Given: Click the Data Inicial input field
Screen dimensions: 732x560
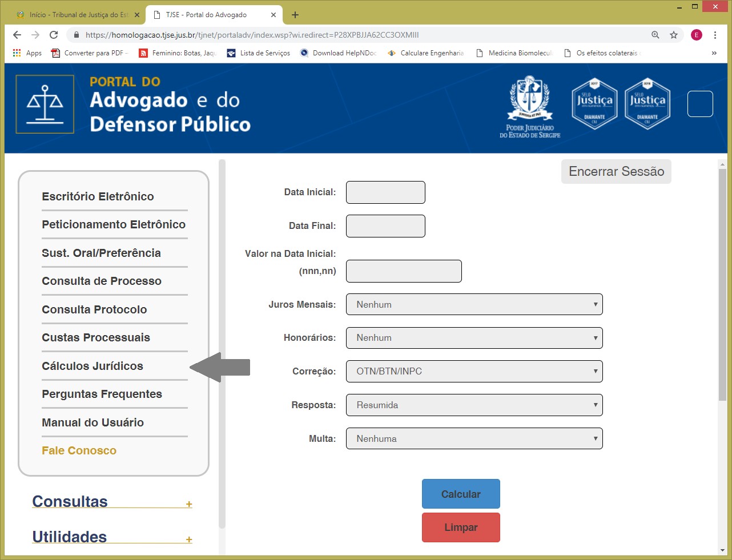Looking at the screenshot, I should tap(385, 192).
